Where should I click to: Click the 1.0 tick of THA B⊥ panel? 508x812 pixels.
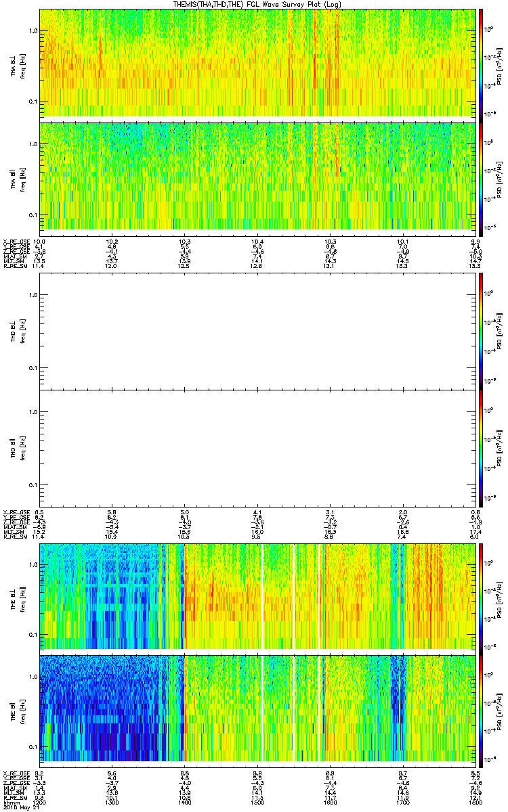point(33,31)
